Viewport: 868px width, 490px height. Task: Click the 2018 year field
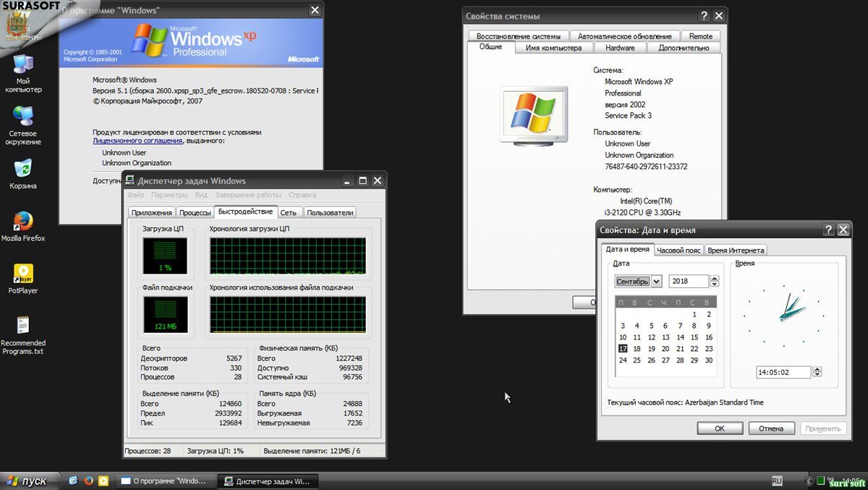pyautogui.click(x=689, y=282)
